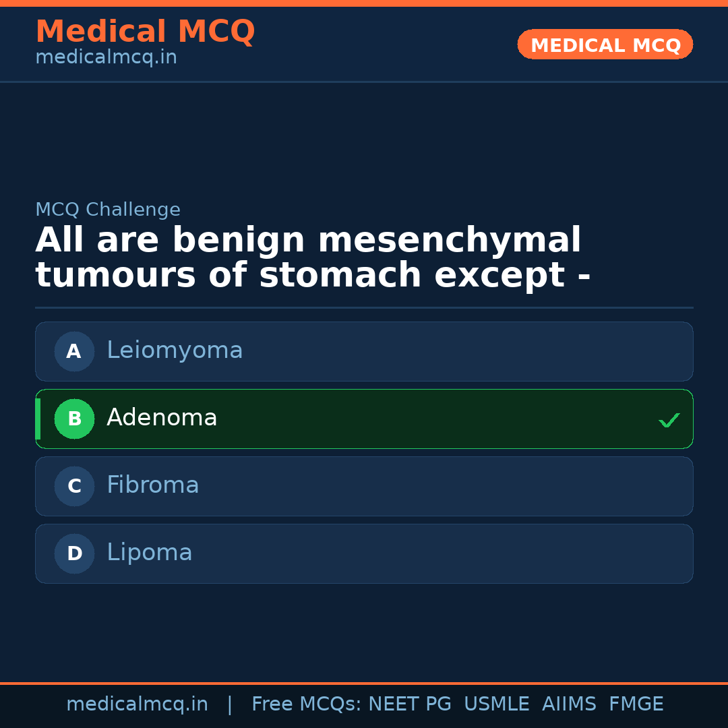The width and height of the screenshot is (728, 728).
Task: Click the green circled B badge
Action: pos(74,419)
